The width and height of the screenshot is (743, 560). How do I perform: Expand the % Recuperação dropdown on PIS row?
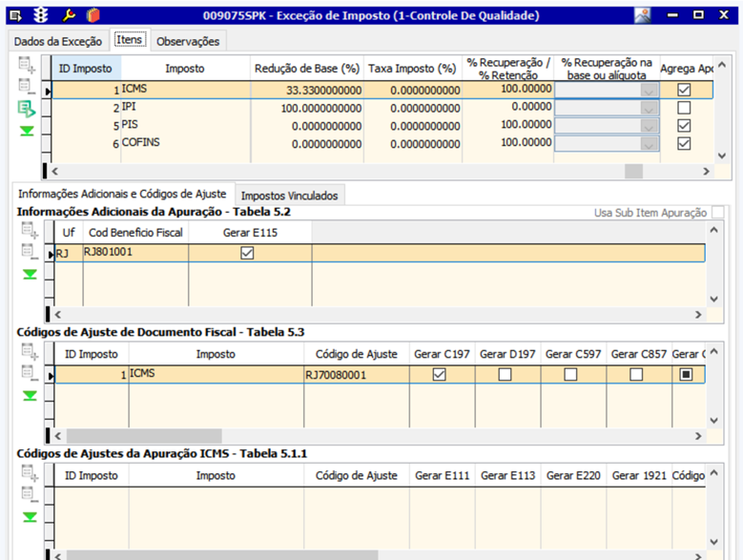[650, 126]
